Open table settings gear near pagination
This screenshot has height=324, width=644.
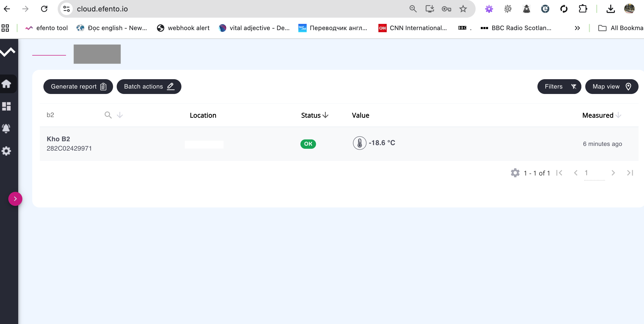(x=515, y=173)
